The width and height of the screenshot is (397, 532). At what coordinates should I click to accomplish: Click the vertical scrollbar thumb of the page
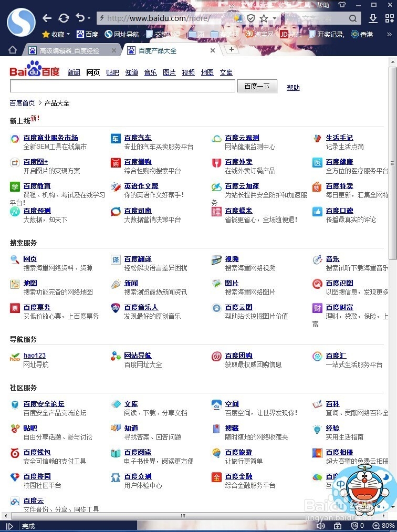(x=393, y=163)
